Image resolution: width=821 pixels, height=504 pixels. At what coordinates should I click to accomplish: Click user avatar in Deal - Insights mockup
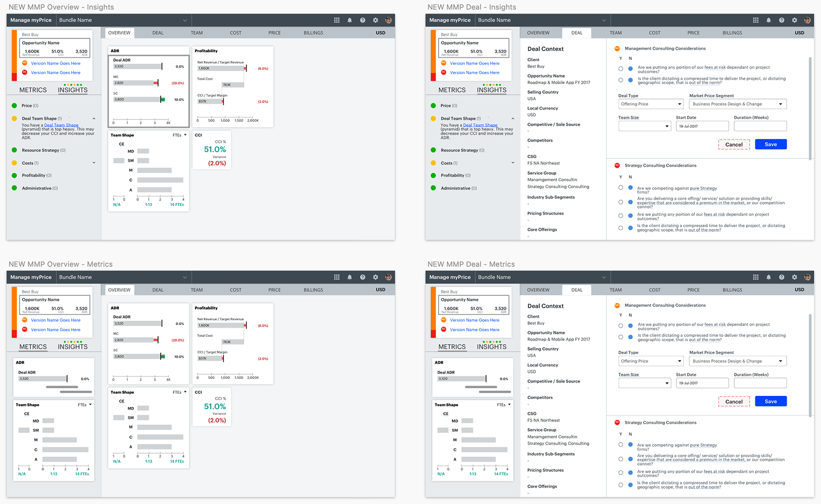[808, 20]
